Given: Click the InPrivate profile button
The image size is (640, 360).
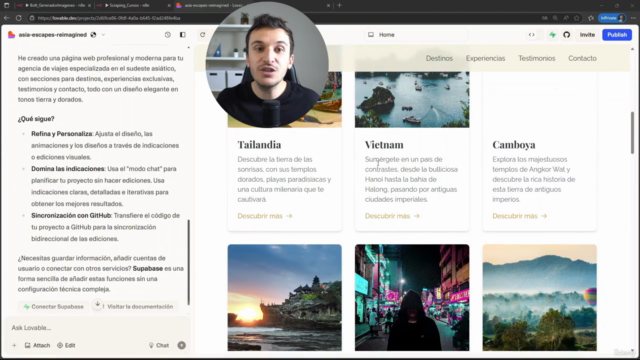Looking at the screenshot, I should coord(612,18).
